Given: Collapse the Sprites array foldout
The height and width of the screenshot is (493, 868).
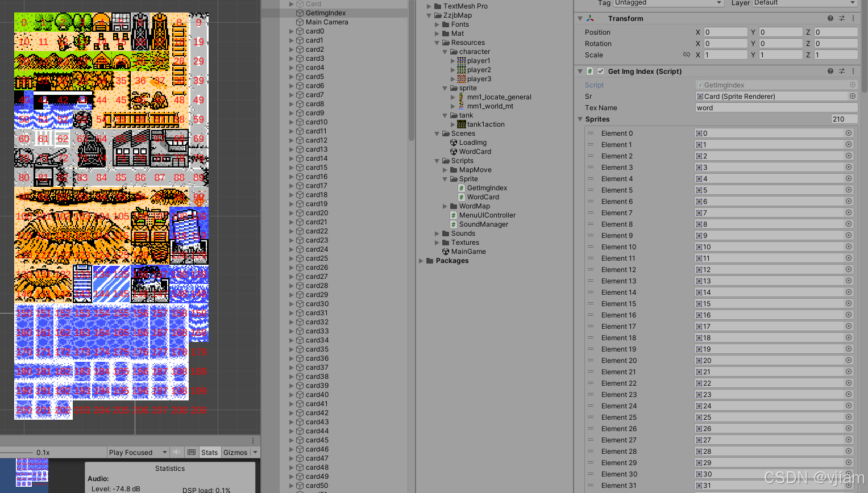Looking at the screenshot, I should click(x=580, y=119).
